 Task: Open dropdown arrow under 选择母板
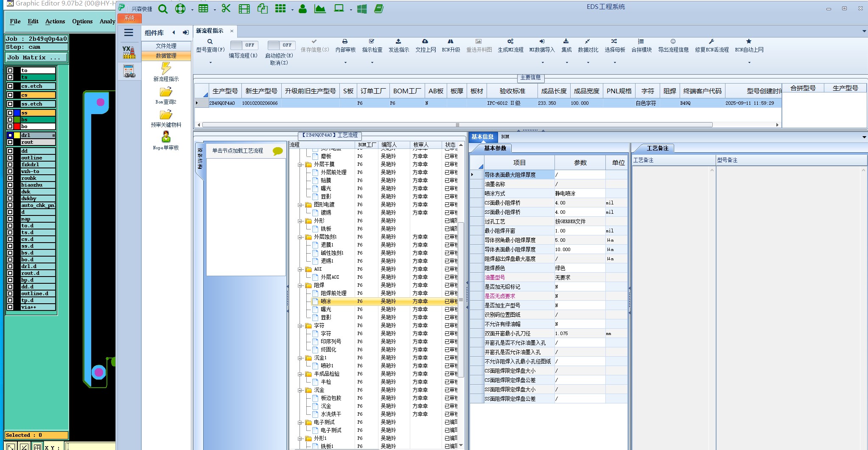coord(615,63)
